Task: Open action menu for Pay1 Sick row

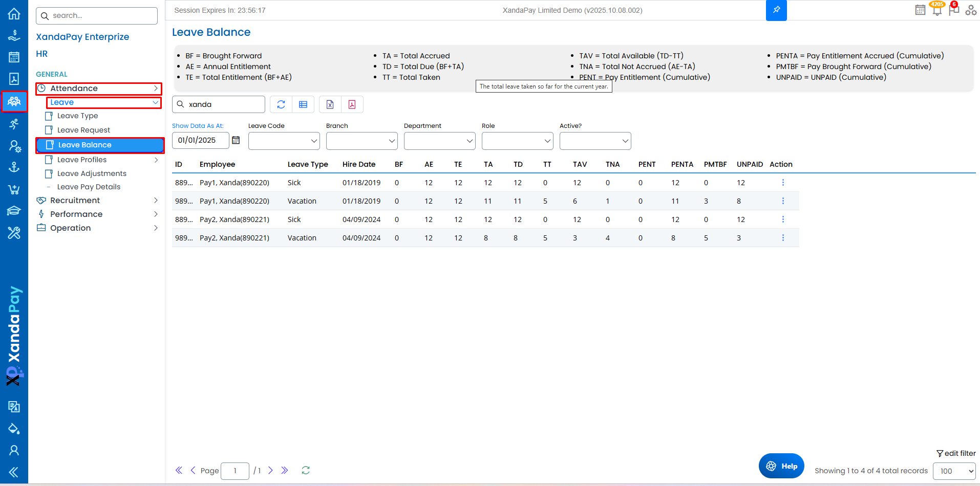Action: pyautogui.click(x=783, y=183)
